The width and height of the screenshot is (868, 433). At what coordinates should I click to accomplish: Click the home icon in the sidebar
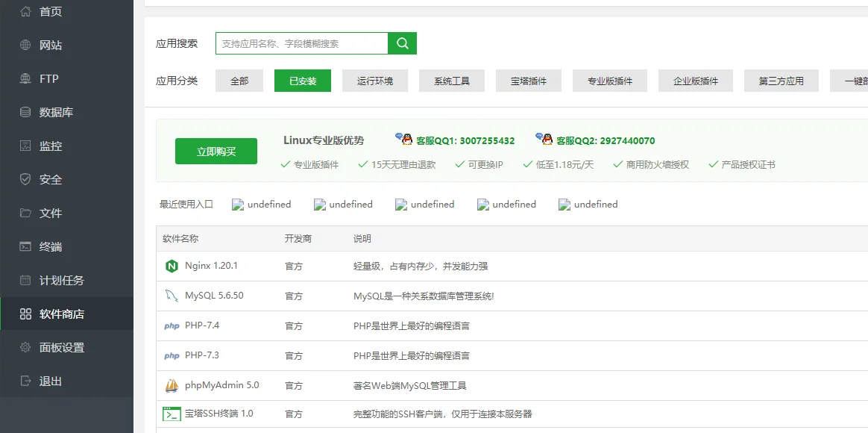[25, 11]
